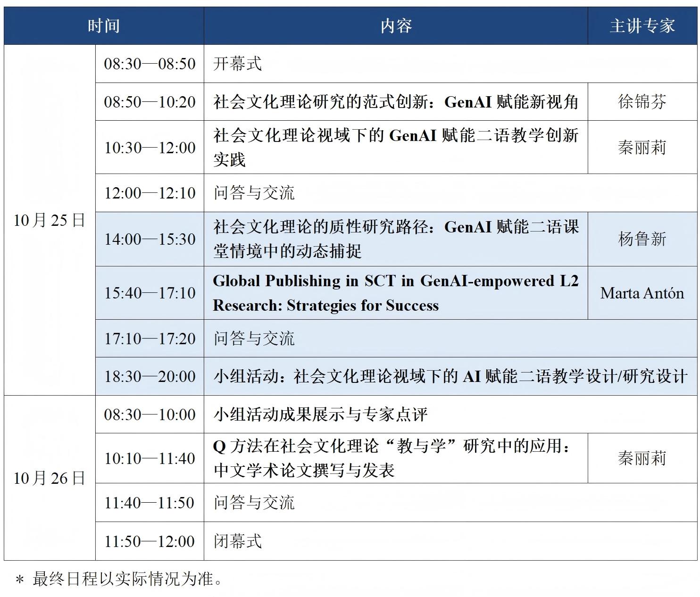This screenshot has width=700, height=597.
Task: Click the 内容 column header
Action: (396, 26)
